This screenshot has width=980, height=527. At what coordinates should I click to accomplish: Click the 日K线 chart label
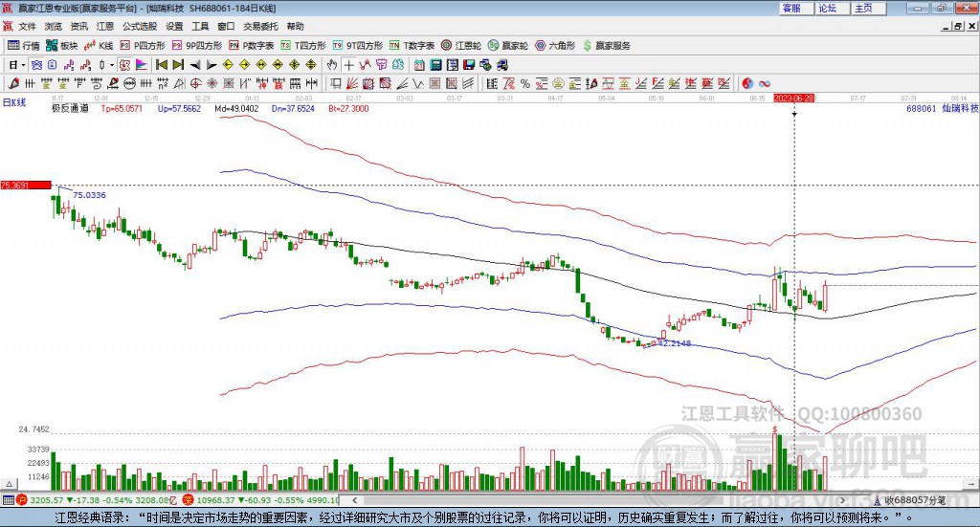(14, 102)
